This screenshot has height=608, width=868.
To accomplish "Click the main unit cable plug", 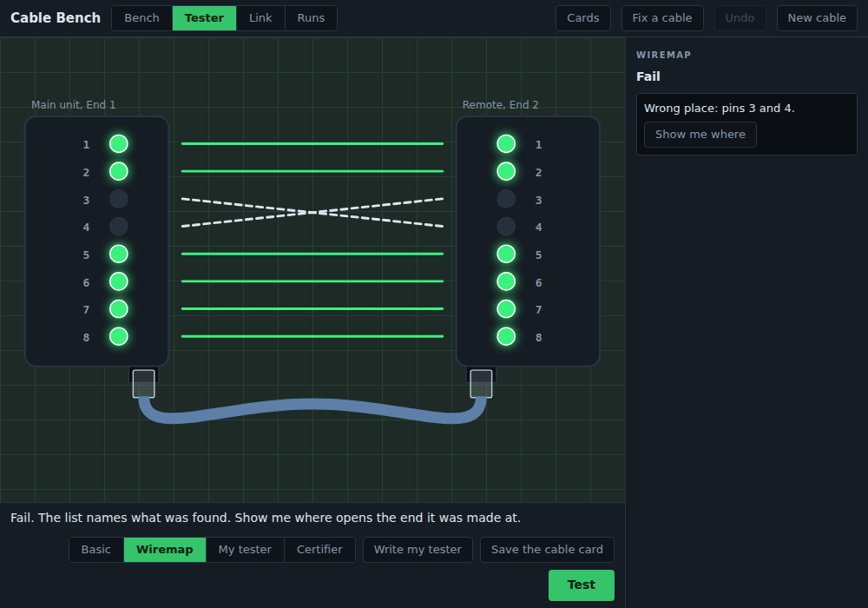I will [x=144, y=384].
